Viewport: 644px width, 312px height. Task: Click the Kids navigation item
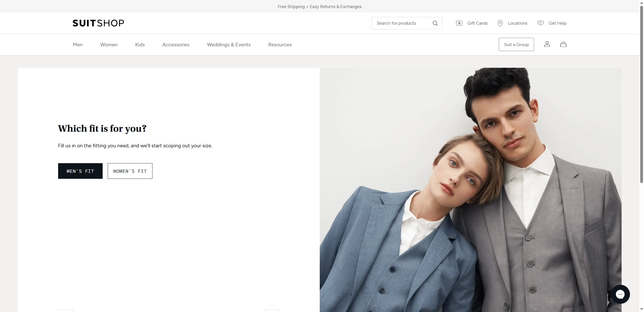[x=140, y=45]
